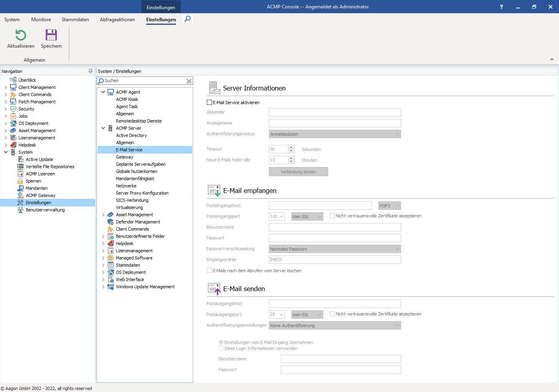The height and width of the screenshot is (392, 559).
Task: Open the Keine Authentifizierung dropdown
Action: [335, 326]
